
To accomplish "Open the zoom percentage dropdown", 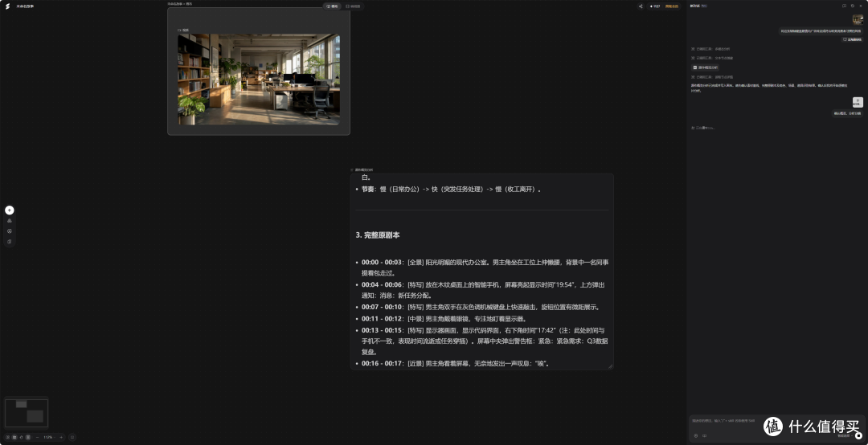I will (x=49, y=437).
